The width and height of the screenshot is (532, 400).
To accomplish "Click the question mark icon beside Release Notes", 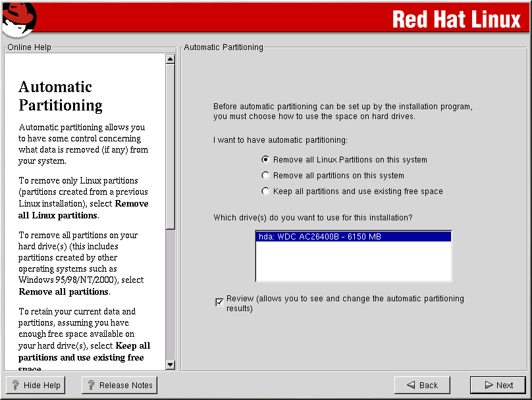I will point(91,386).
